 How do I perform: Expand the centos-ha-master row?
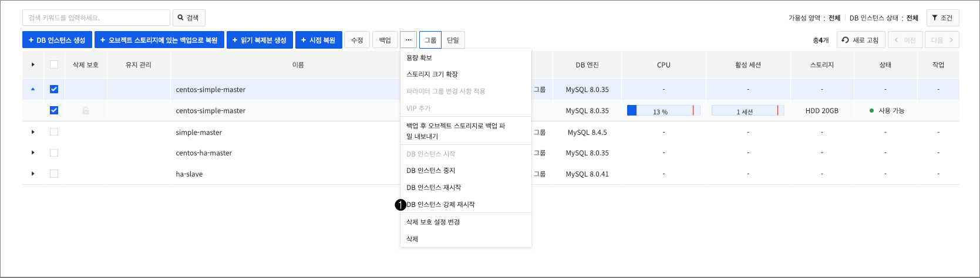pos(33,152)
